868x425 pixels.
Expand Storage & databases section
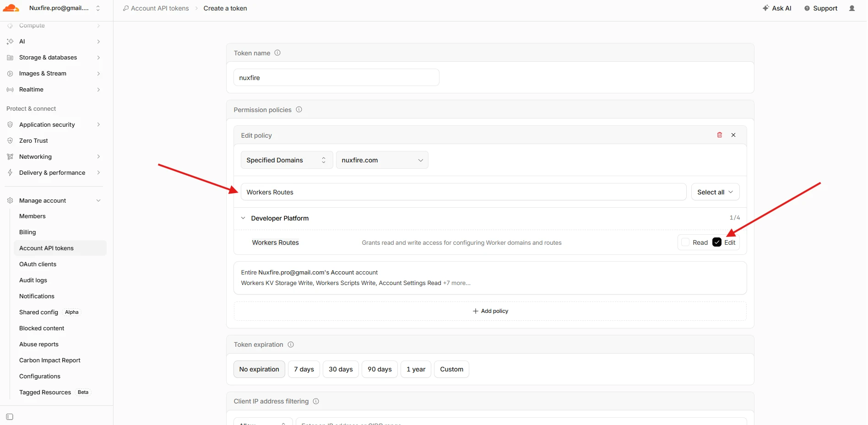(98, 58)
